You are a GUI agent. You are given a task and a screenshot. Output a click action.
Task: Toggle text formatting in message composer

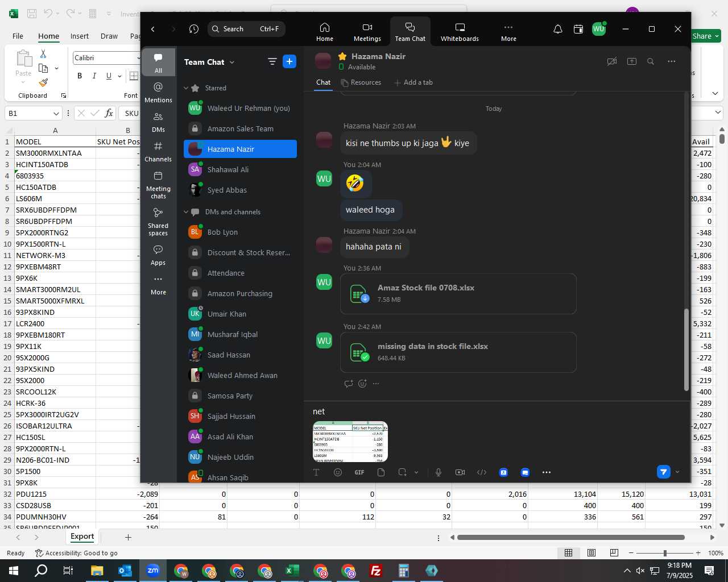click(317, 472)
